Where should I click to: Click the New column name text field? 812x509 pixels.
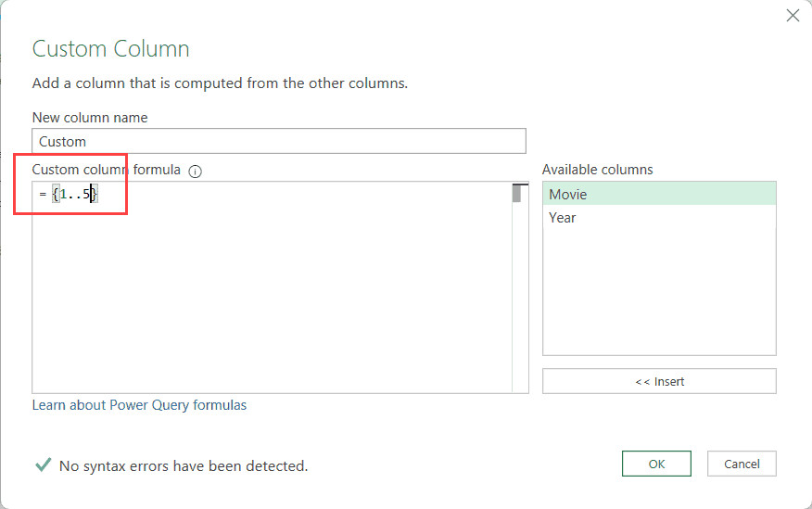coord(278,141)
